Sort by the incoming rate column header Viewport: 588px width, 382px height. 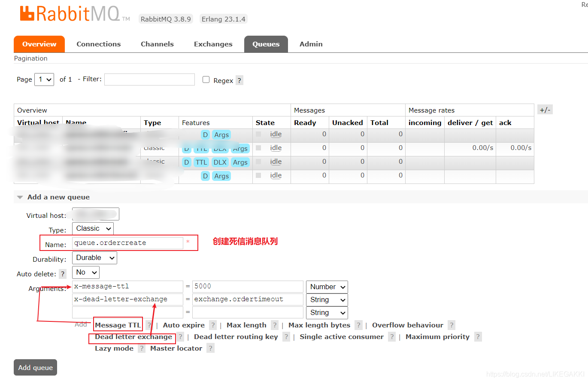click(425, 123)
